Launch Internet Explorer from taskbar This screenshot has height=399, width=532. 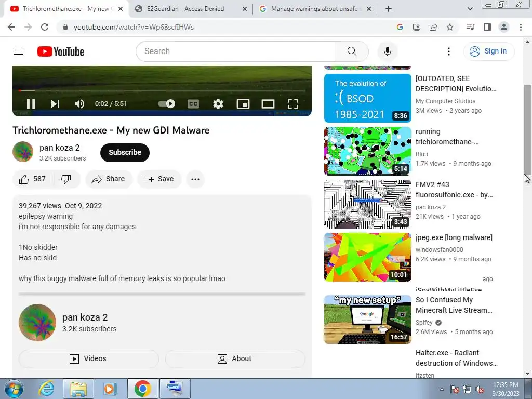(x=46, y=389)
